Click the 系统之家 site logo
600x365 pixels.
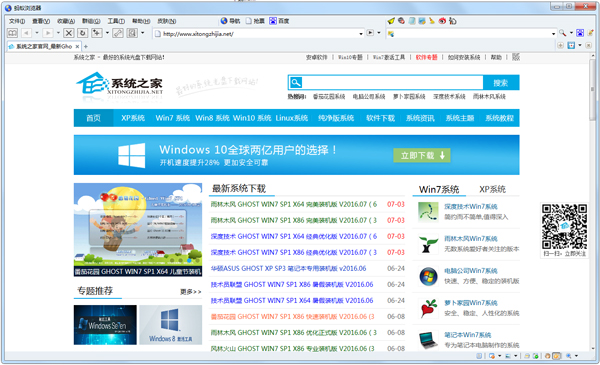120,84
